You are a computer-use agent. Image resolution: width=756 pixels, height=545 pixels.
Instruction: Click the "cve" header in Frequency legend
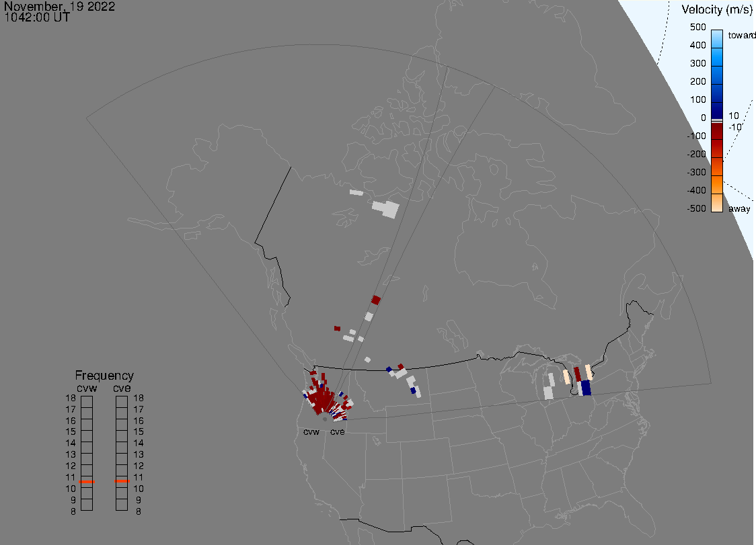[122, 388]
